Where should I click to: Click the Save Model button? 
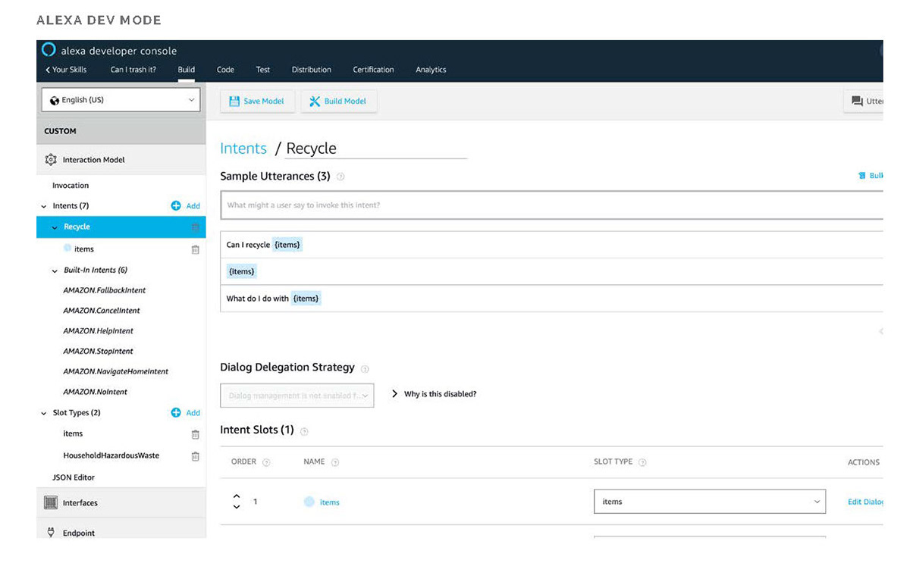pos(257,102)
